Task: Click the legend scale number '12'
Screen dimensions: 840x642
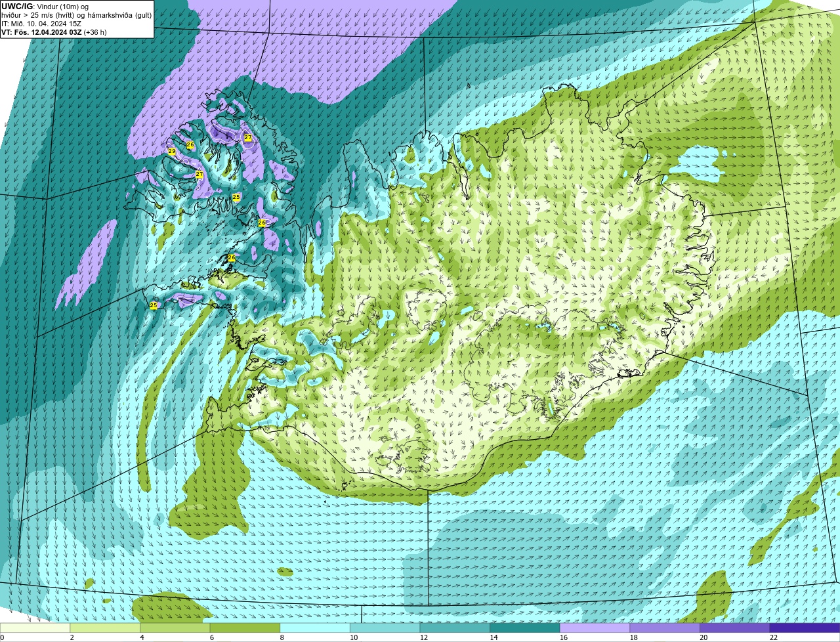Action: coord(424,637)
